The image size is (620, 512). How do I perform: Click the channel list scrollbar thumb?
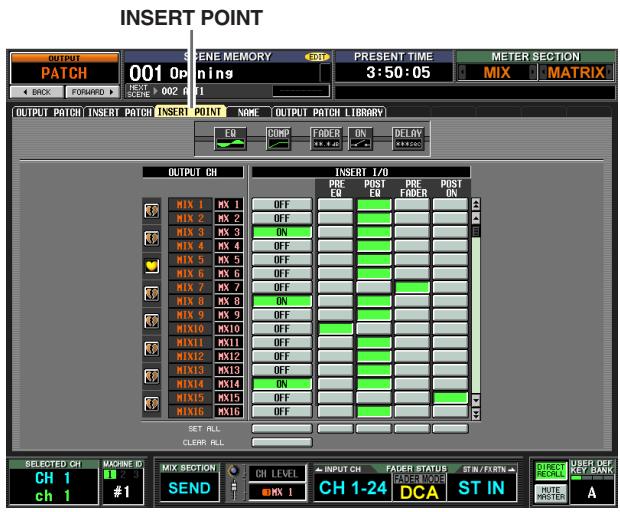pos(476,231)
